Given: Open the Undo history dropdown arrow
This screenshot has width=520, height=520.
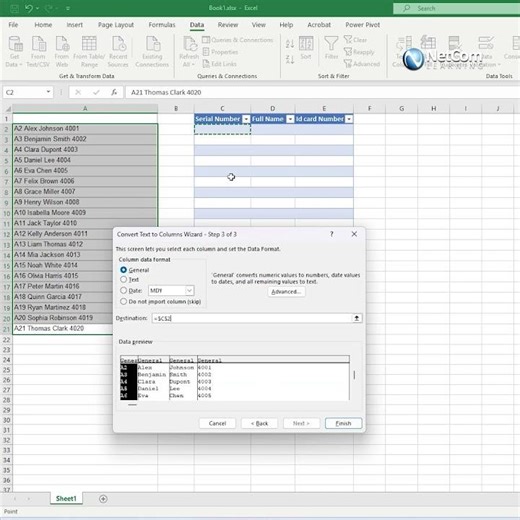Looking at the screenshot, I should (37, 8).
